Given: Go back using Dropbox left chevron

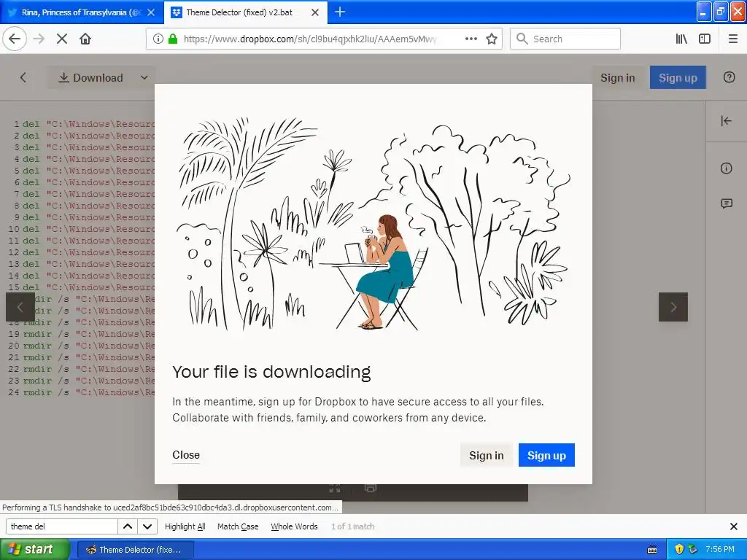Looking at the screenshot, I should [23, 77].
